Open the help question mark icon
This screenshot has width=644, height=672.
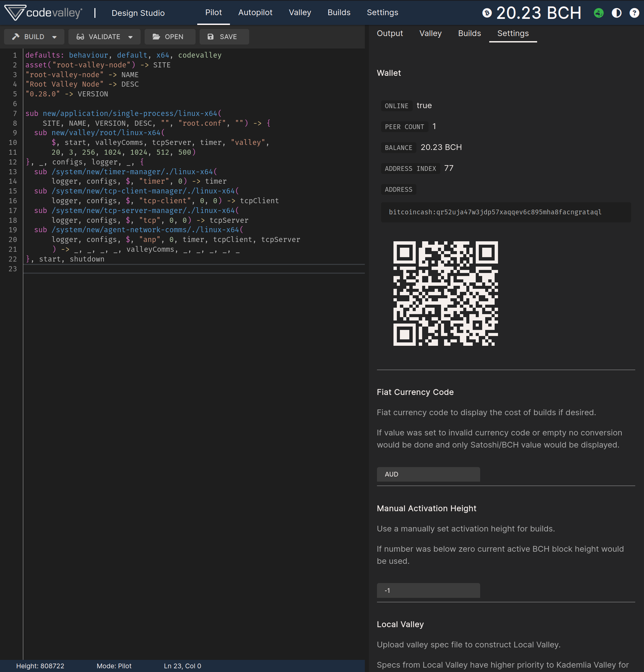[x=635, y=13]
